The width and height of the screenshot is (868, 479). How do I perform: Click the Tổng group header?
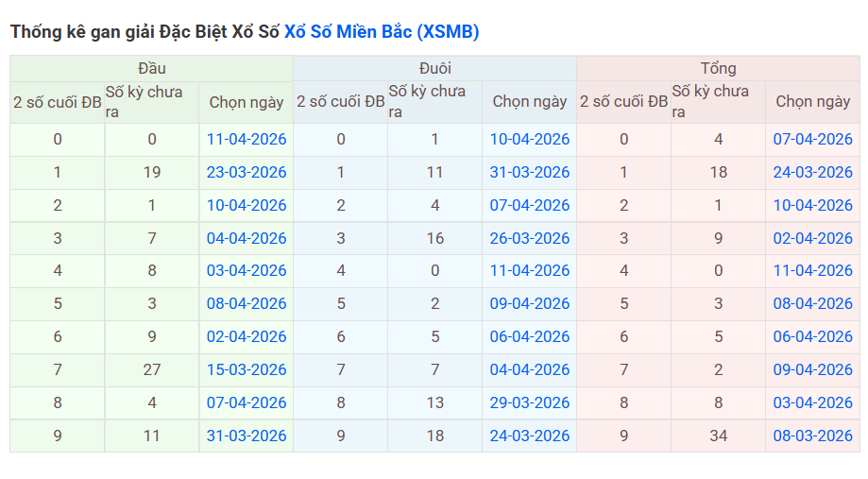tap(718, 68)
